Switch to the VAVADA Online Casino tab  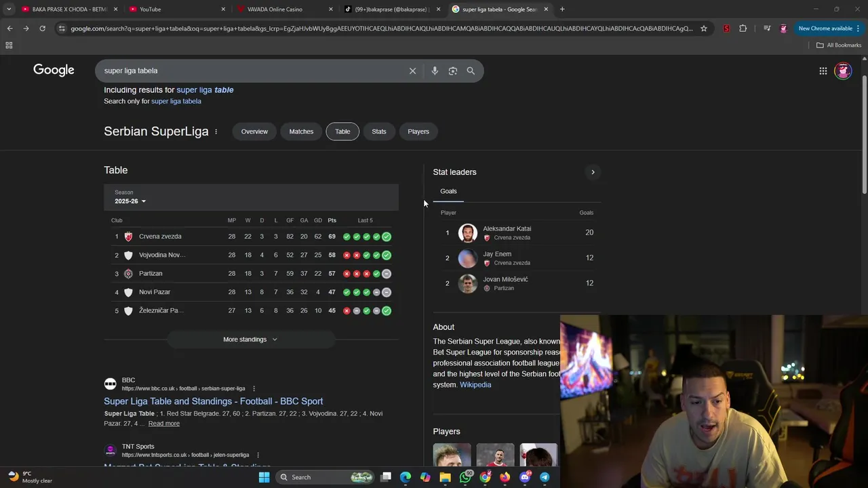point(283,9)
